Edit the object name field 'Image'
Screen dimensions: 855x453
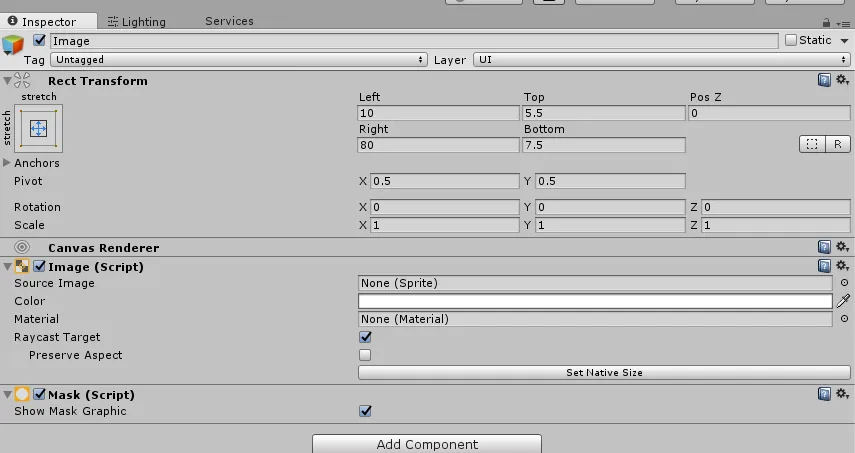point(414,41)
